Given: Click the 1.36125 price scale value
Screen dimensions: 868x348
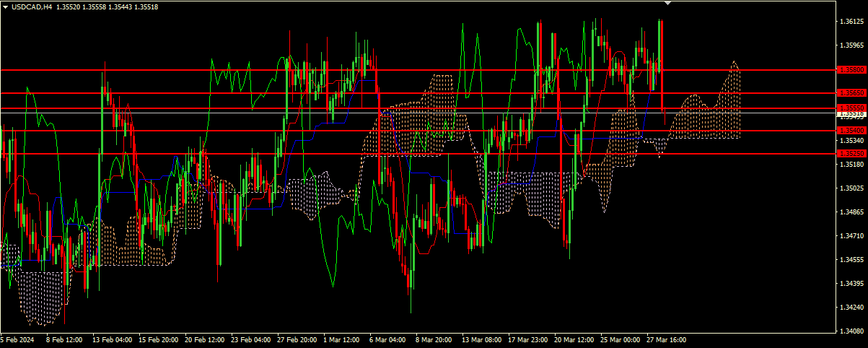Looking at the screenshot, I should coord(852,22).
